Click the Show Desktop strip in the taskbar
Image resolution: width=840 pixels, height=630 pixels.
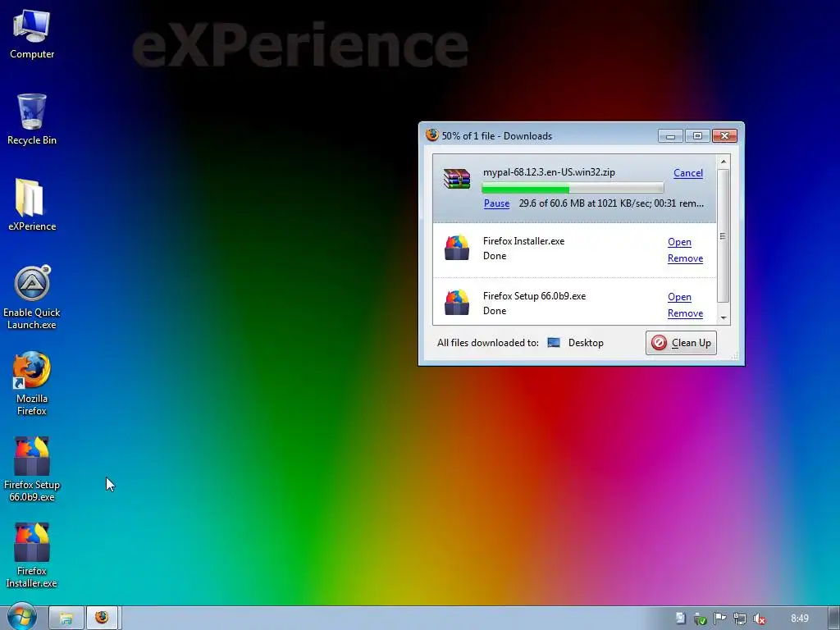pos(834,618)
